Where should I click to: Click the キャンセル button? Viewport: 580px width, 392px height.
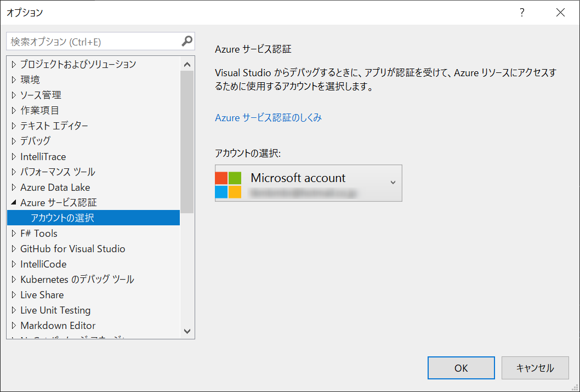pos(535,368)
